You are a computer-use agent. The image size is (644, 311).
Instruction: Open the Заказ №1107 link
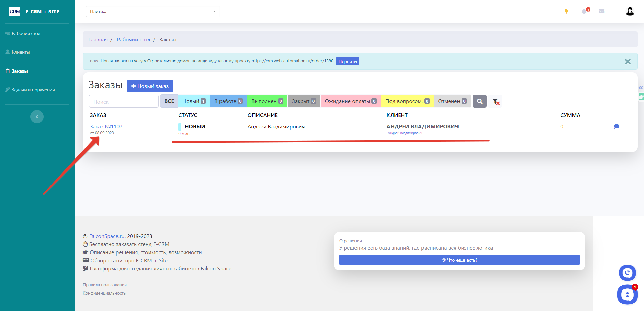coord(106,127)
